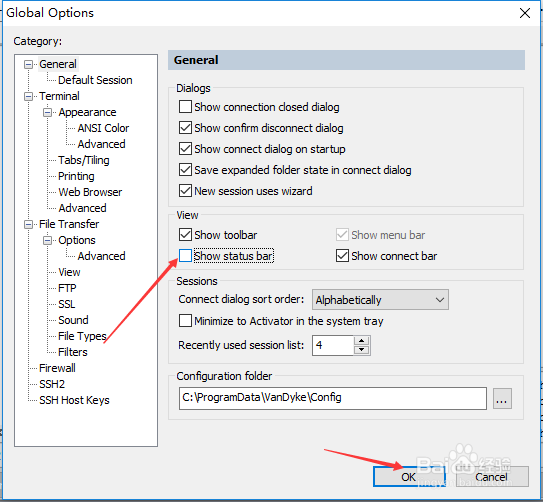Select Terminal in the category tree

(x=59, y=96)
